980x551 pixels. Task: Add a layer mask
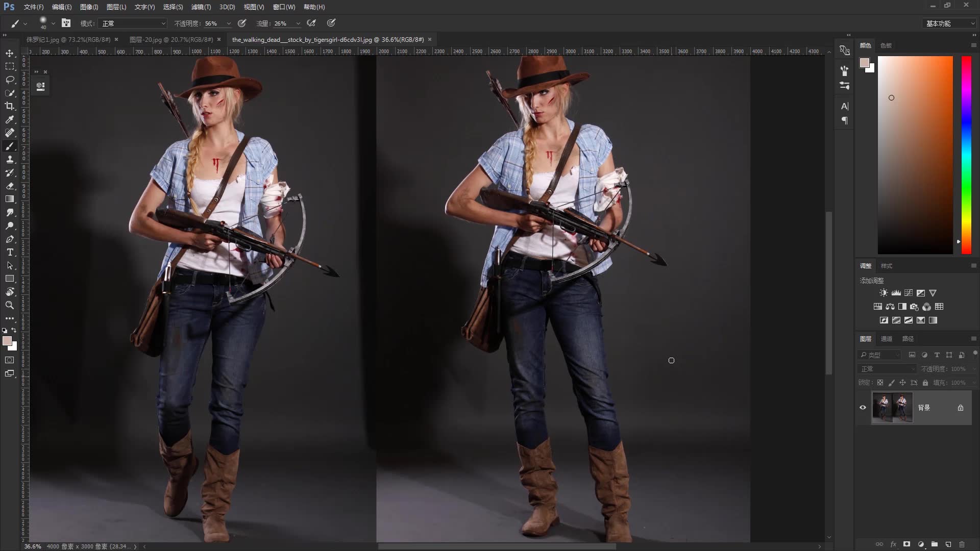click(x=906, y=544)
